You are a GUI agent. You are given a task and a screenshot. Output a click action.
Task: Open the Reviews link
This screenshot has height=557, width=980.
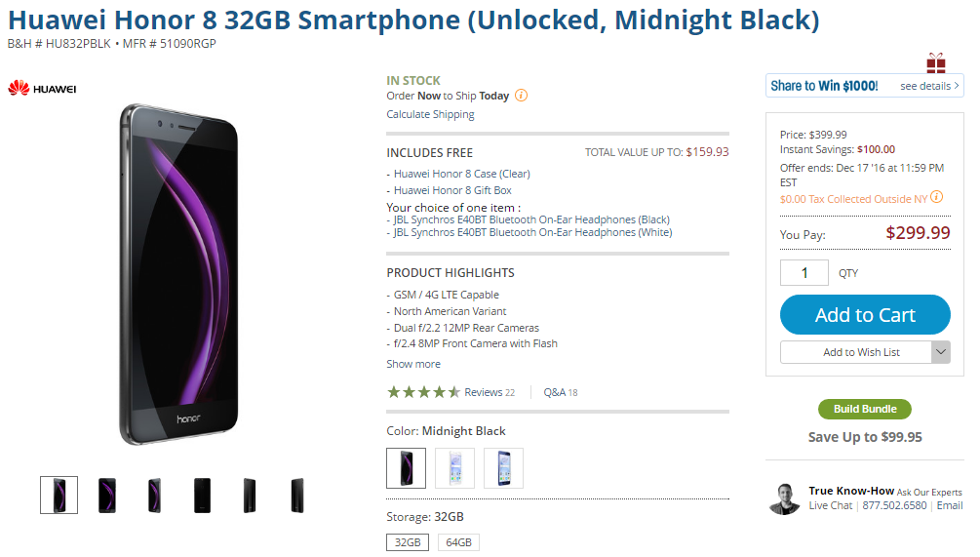[483, 392]
